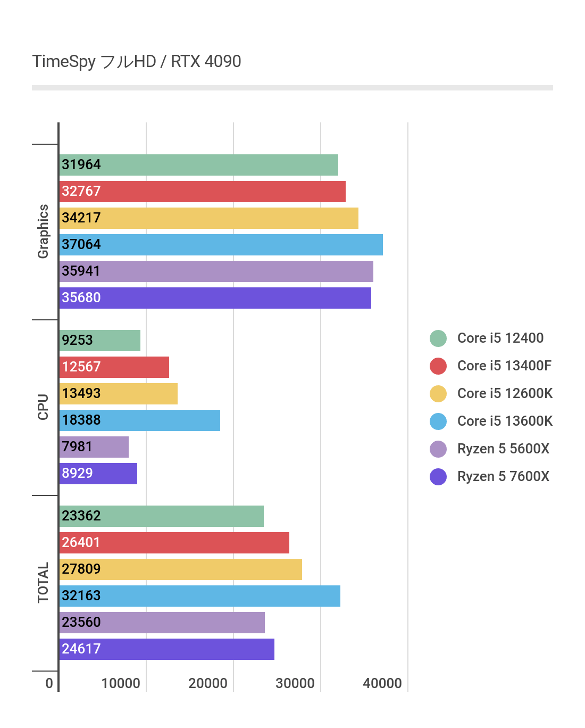Select the Graphics bar showing 37064
Image resolution: width=585 pixels, height=728 pixels.
click(x=221, y=245)
